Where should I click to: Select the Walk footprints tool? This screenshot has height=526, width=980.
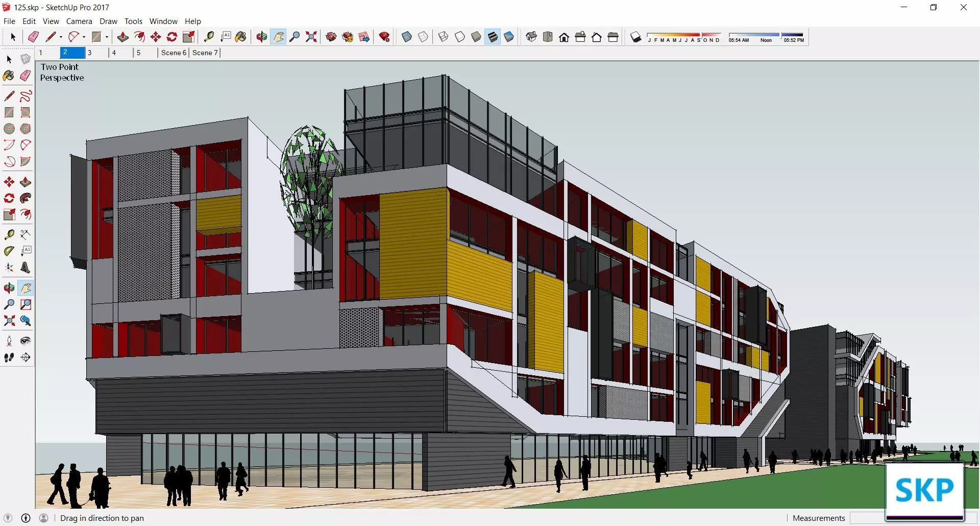pos(9,357)
